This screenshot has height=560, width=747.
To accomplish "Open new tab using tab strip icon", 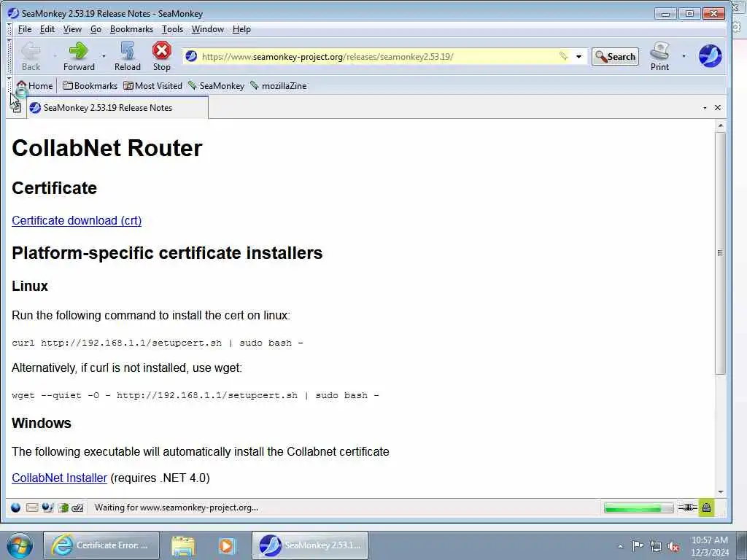I will point(16,108).
